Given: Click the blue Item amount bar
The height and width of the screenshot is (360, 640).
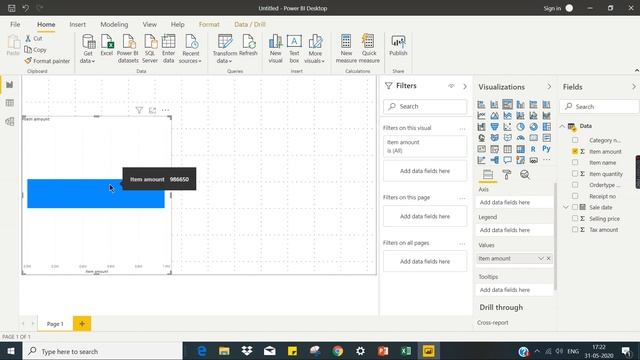Looking at the screenshot, I should pyautogui.click(x=96, y=193).
